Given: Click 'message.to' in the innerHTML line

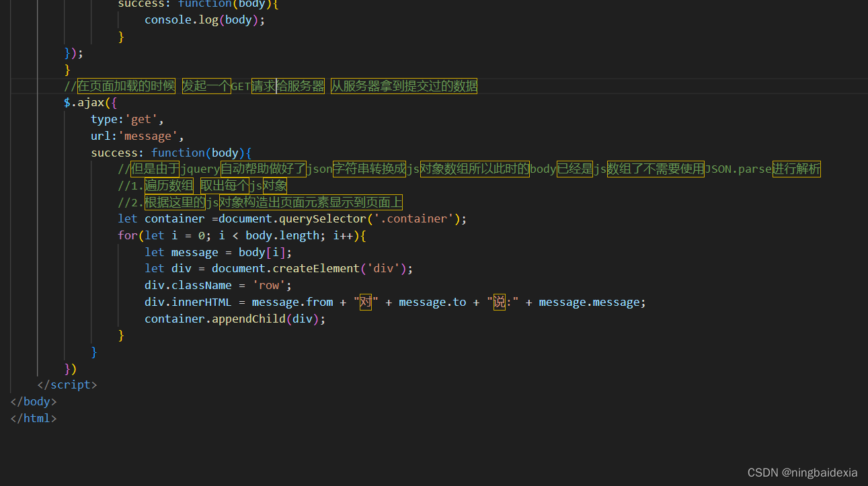Looking at the screenshot, I should click(x=432, y=302).
